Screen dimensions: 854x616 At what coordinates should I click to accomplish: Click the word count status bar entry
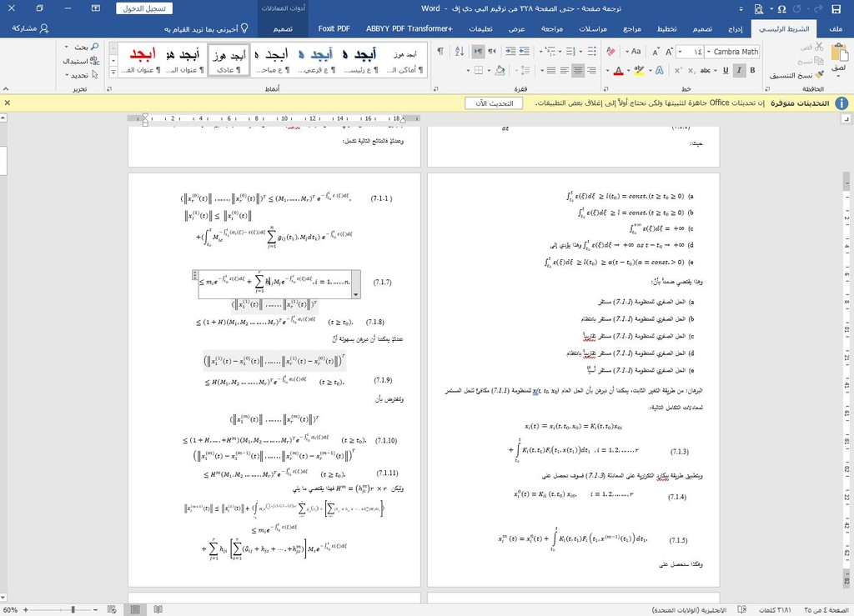tap(775, 610)
